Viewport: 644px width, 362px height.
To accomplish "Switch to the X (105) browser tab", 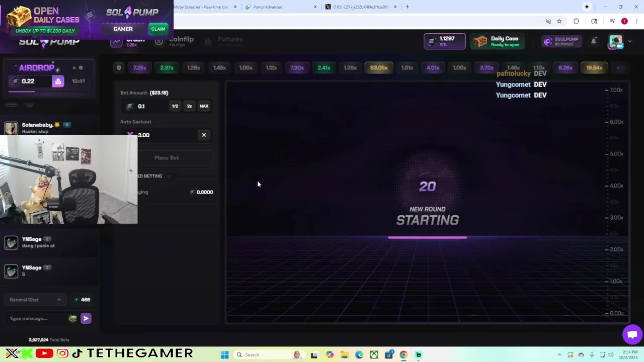I will click(360, 7).
